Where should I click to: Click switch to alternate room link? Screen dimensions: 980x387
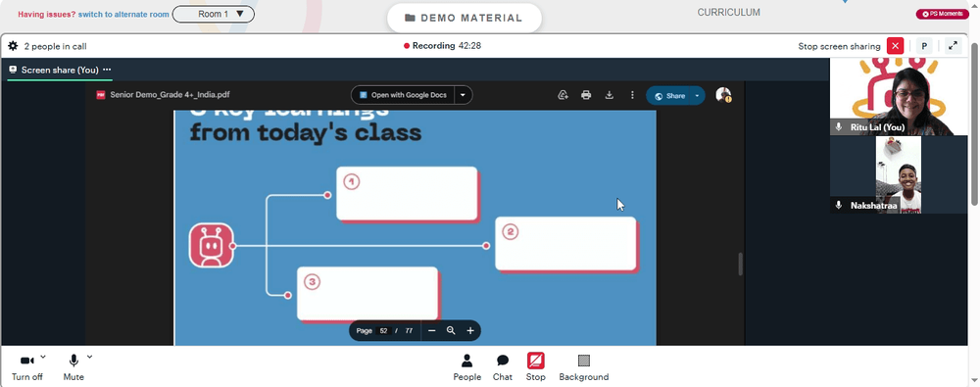[x=123, y=14]
